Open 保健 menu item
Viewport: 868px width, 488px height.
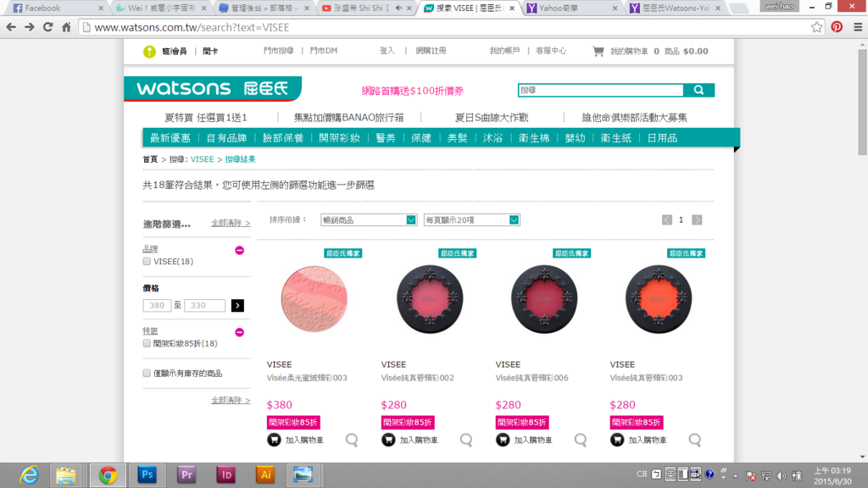coord(421,138)
